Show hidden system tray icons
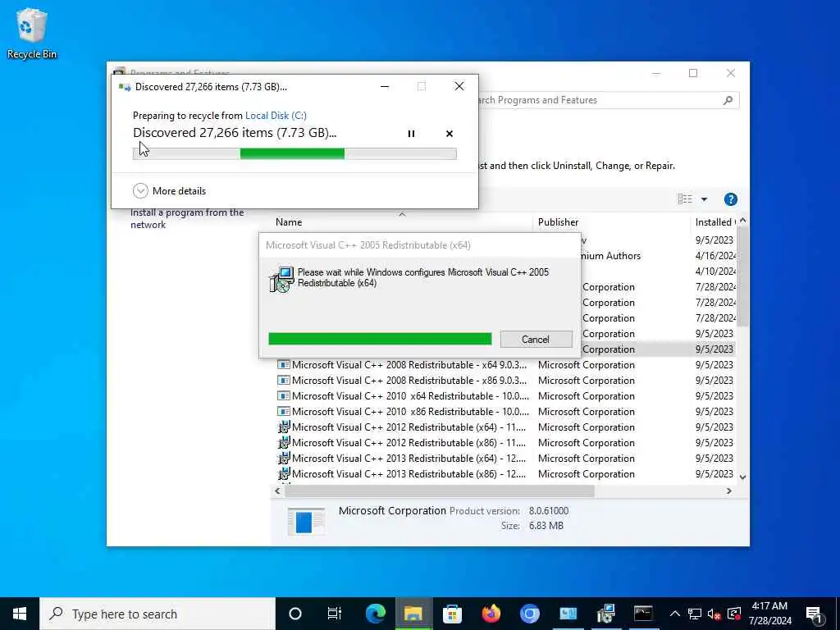Viewport: 840px width, 630px height. point(675,614)
